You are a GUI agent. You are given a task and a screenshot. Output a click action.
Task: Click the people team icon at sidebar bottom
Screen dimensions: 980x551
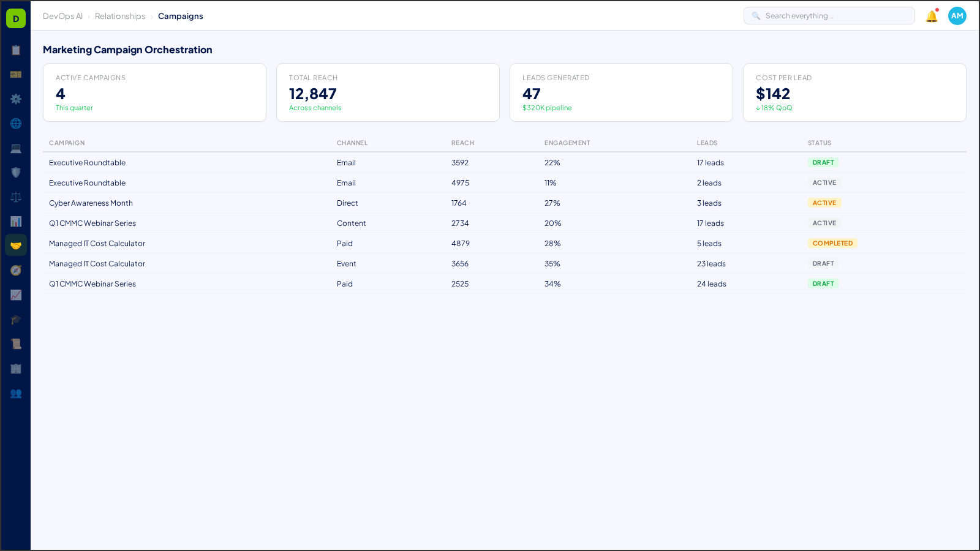pos(16,394)
